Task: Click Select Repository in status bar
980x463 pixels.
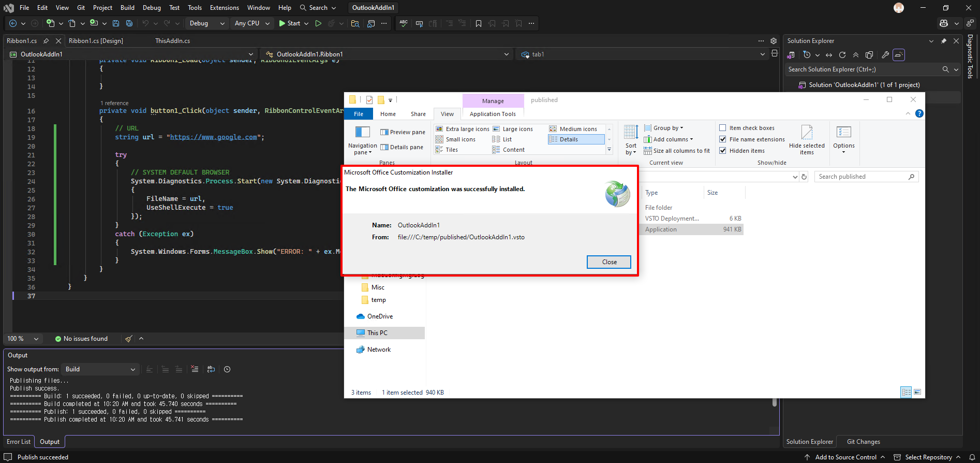Action: [927, 457]
